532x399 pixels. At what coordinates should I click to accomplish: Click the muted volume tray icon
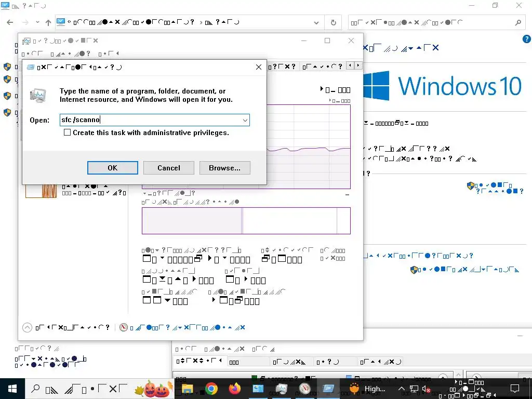426,389
